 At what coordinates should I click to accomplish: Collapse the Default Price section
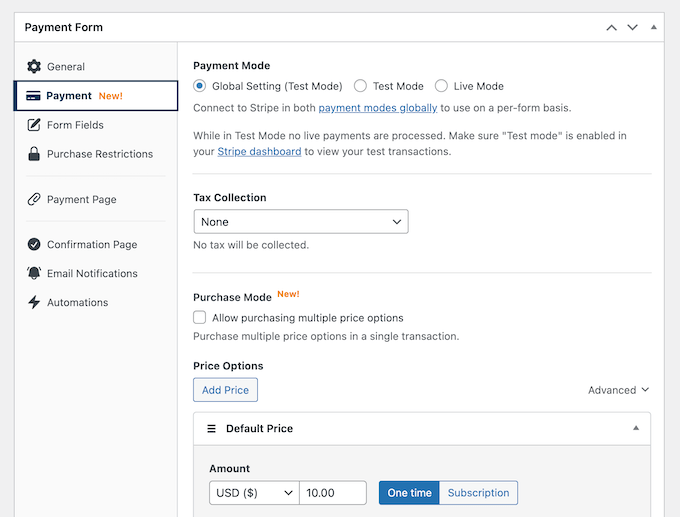(636, 428)
